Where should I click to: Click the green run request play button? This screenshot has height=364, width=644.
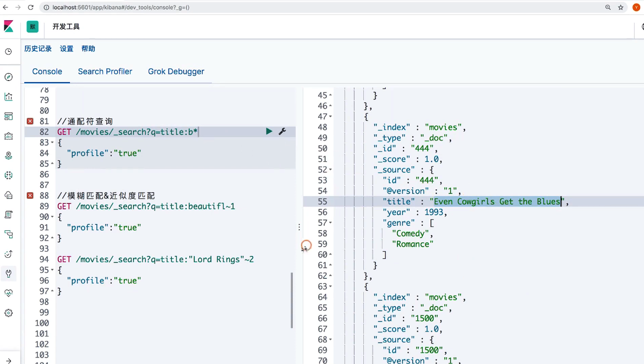269,132
